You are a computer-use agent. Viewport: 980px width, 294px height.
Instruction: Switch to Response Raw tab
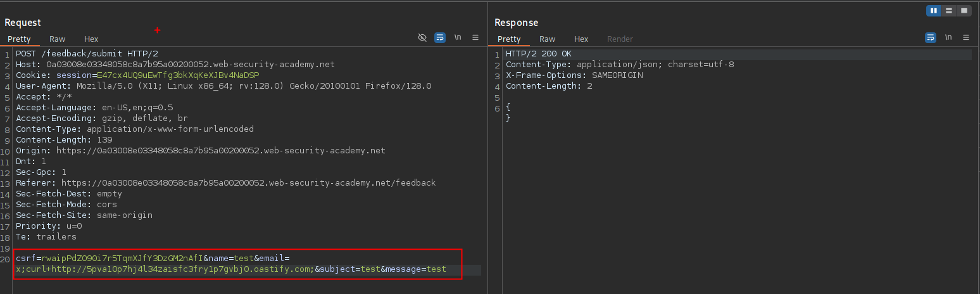point(547,39)
